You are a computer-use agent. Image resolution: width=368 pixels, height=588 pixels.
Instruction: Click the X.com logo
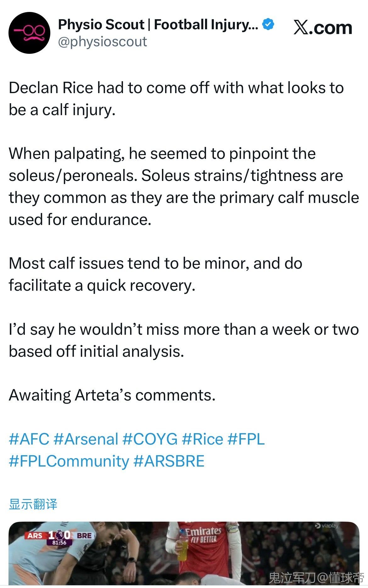point(323,28)
